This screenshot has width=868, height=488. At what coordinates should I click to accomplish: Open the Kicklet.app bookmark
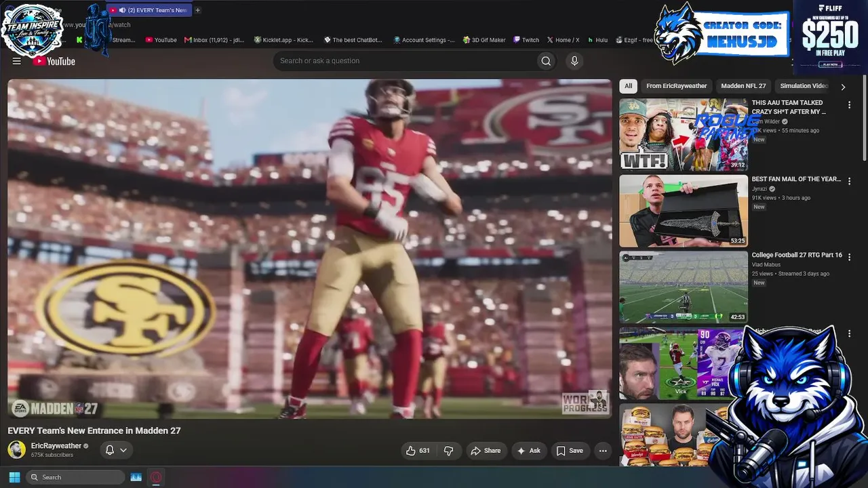click(x=284, y=40)
